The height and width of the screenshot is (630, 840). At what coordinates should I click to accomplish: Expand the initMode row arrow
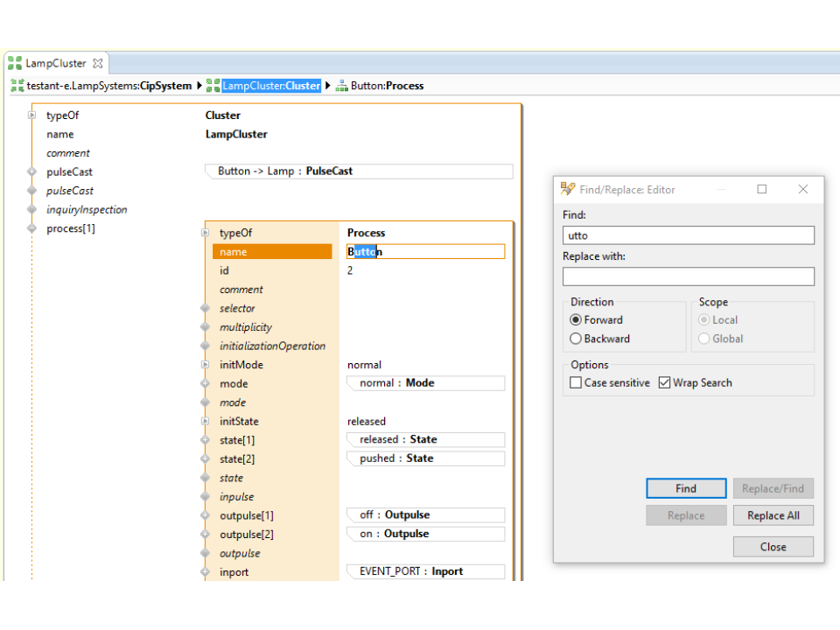pos(206,365)
